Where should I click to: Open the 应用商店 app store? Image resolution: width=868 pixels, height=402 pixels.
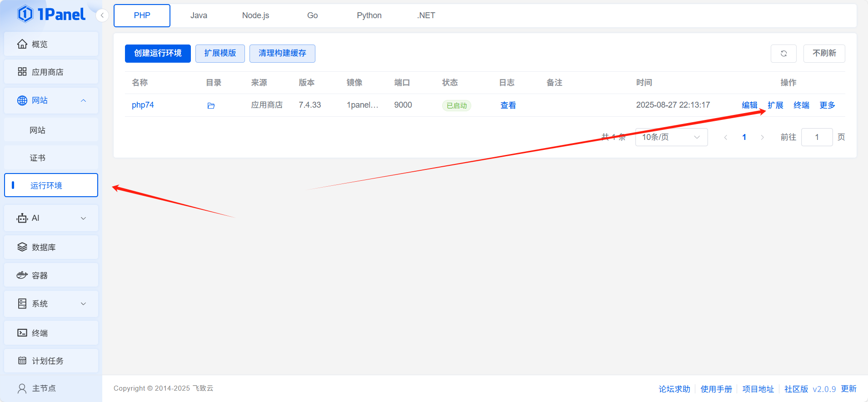51,72
